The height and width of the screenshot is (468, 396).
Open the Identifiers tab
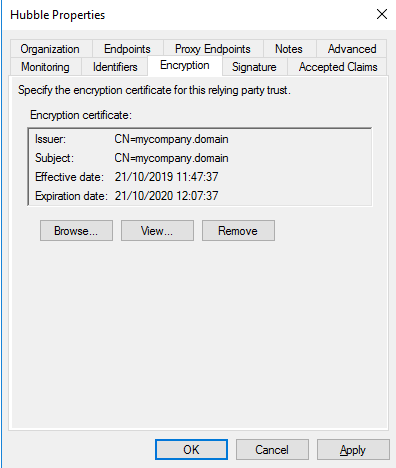click(115, 67)
